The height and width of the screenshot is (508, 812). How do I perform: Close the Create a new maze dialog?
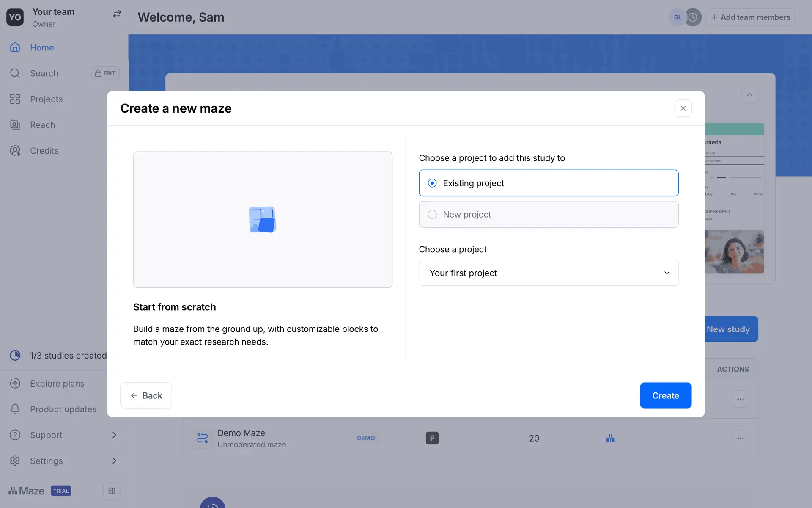(x=683, y=108)
